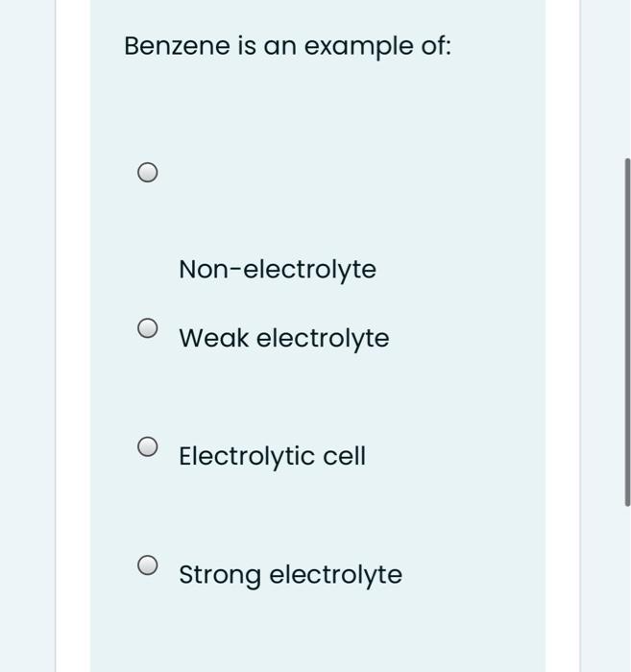The width and height of the screenshot is (631, 672).
Task: Click the word "cell" in the third option
Action: (344, 456)
